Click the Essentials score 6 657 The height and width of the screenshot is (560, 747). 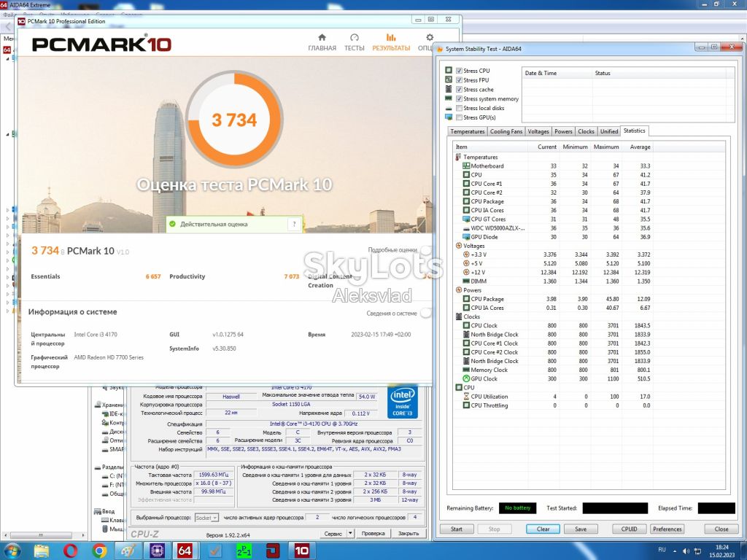pyautogui.click(x=153, y=276)
